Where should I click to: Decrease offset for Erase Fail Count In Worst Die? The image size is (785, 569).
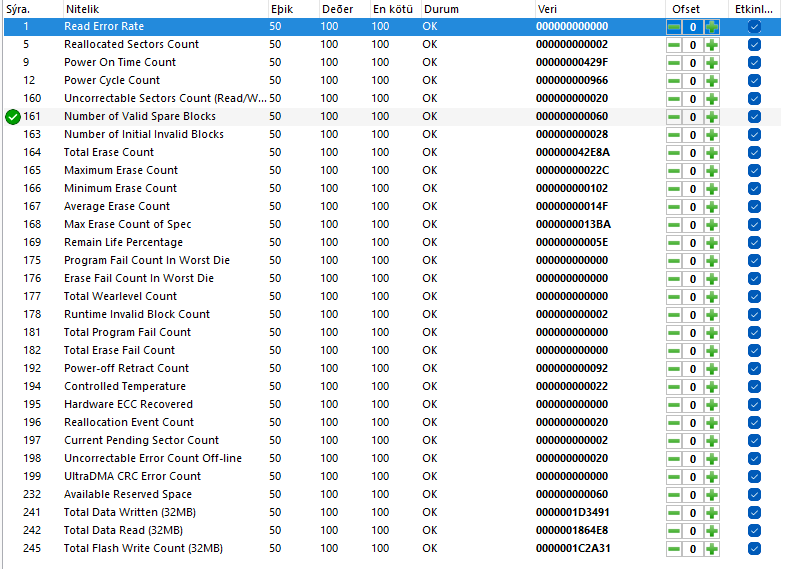pos(674,279)
